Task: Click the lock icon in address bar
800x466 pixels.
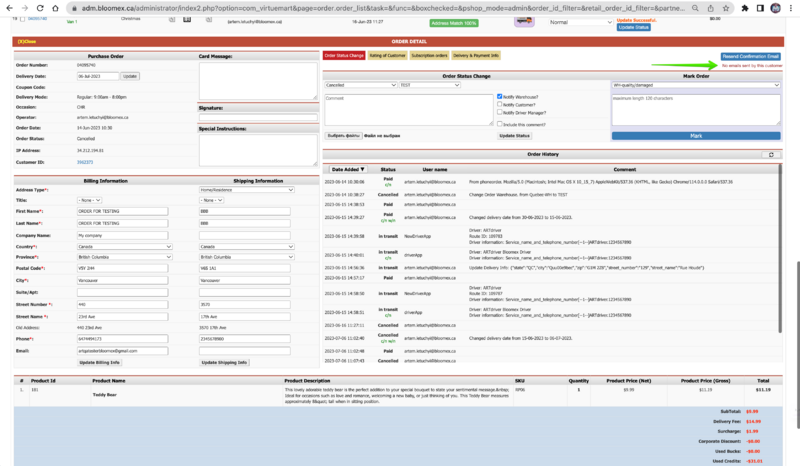Action: click(x=74, y=8)
